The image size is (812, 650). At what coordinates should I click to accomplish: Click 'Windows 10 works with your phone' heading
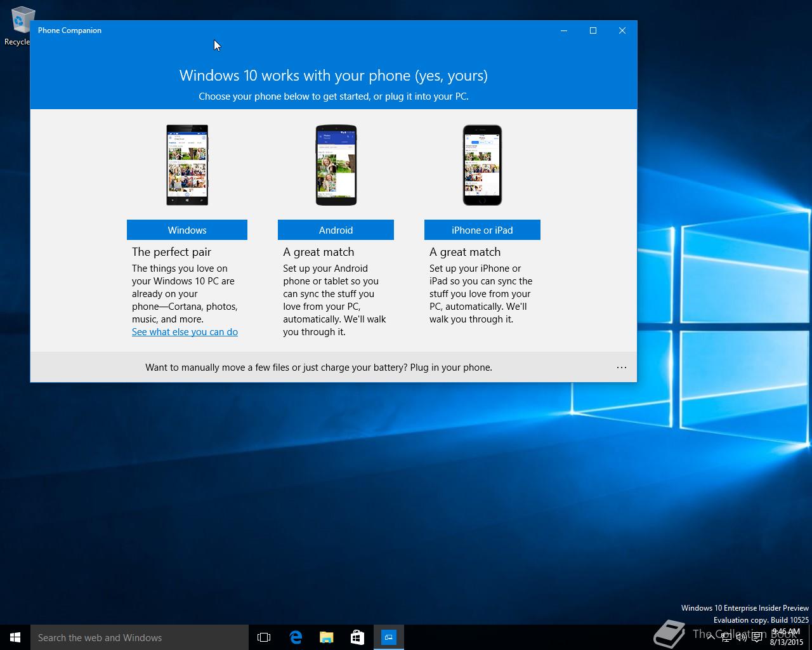(334, 76)
